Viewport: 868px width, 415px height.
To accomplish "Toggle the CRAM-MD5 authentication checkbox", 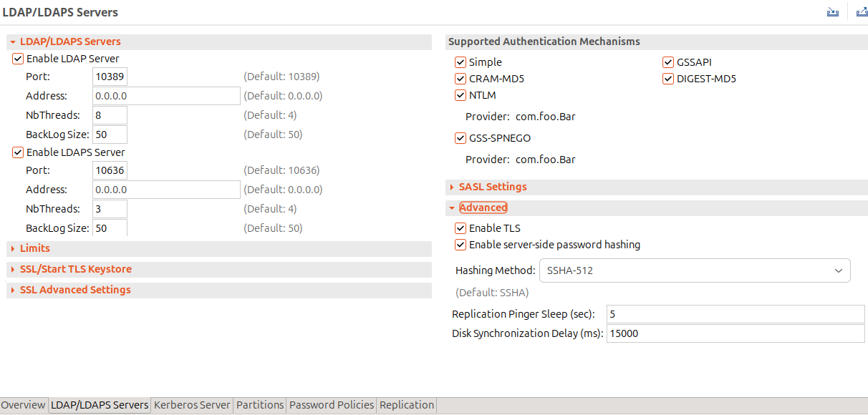I will [460, 79].
